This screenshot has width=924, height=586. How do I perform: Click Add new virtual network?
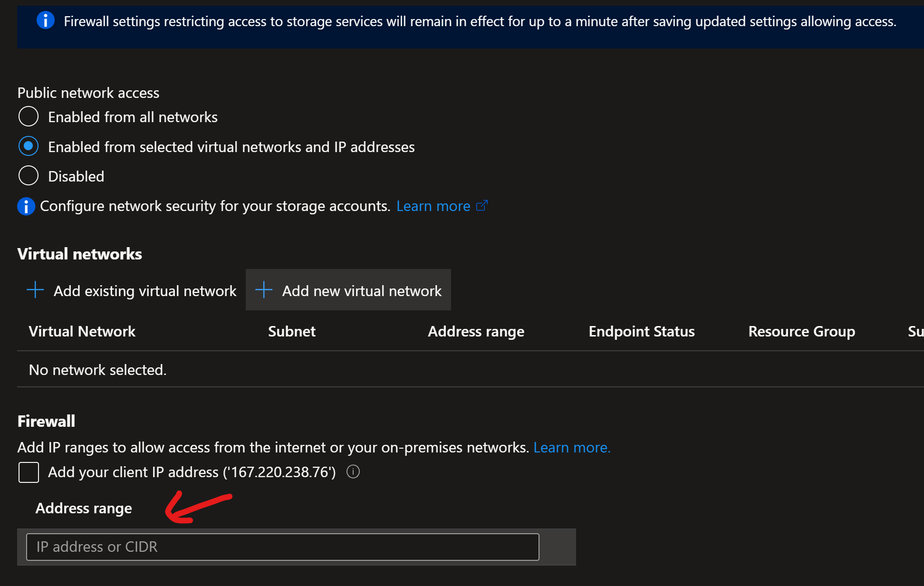[361, 290]
